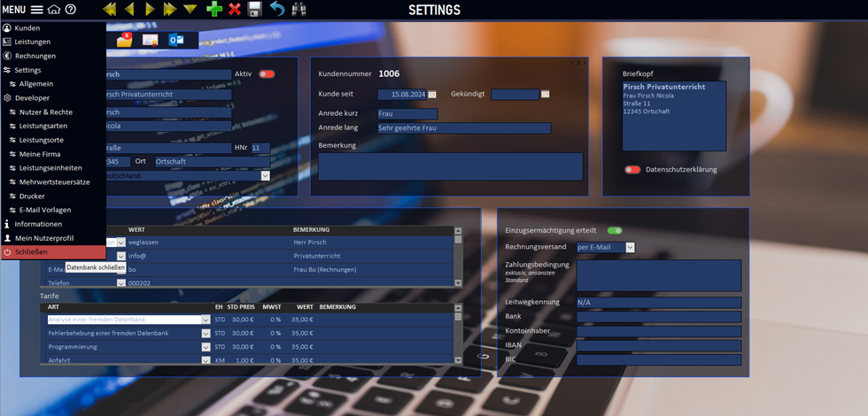Select Meine Firma from the menu
Viewport: 868px width, 416px height.
[x=40, y=154]
